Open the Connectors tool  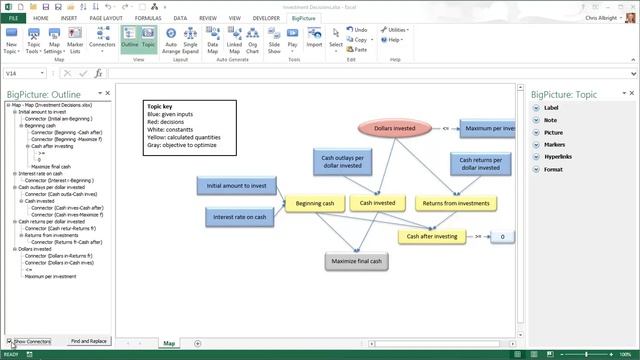[102, 41]
